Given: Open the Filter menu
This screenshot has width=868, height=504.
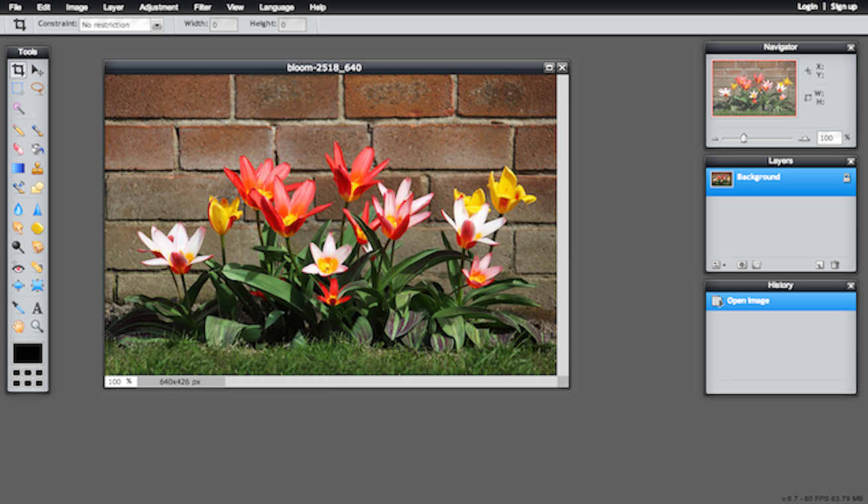Looking at the screenshot, I should point(202,7).
